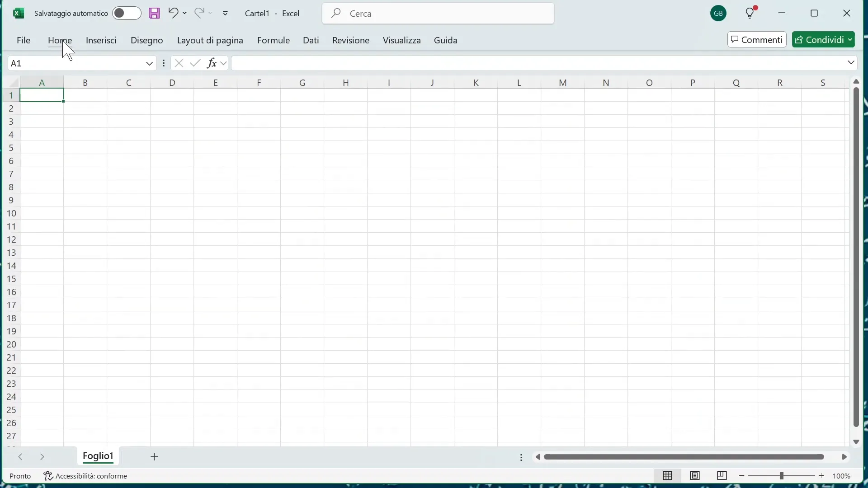The height and width of the screenshot is (488, 868).
Task: Click the save diskette icon
Action: coord(155,13)
